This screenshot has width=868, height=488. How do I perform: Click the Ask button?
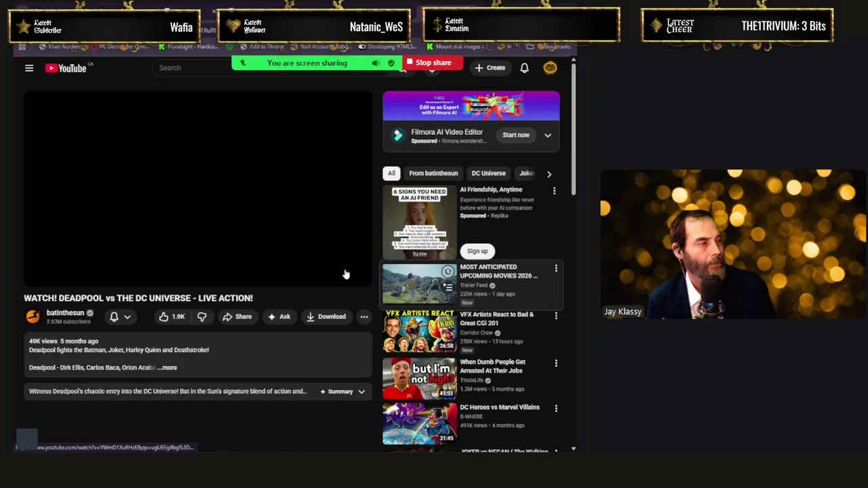279,317
